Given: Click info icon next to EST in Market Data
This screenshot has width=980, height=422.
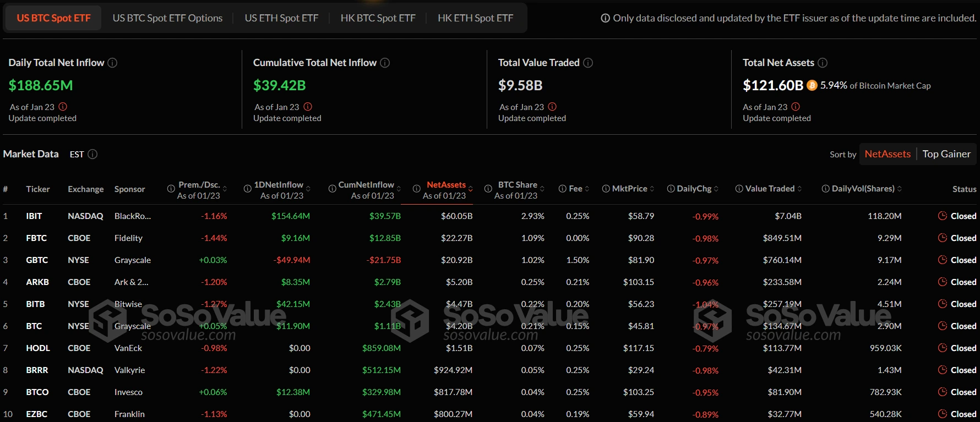Looking at the screenshot, I should [x=92, y=154].
